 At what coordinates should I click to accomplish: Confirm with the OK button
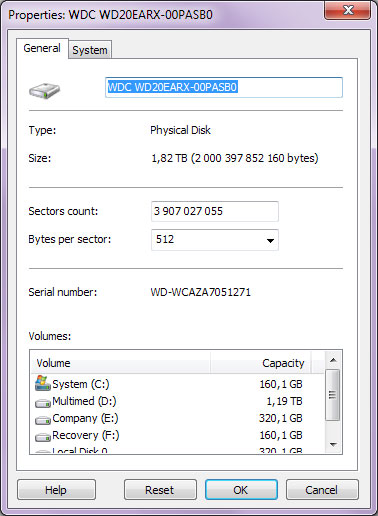coord(241,490)
